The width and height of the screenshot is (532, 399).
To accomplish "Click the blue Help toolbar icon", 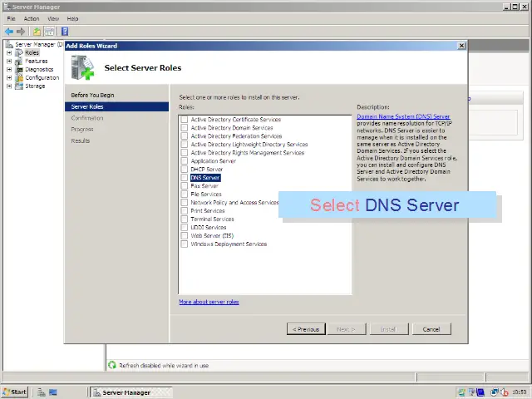I will (x=64, y=31).
